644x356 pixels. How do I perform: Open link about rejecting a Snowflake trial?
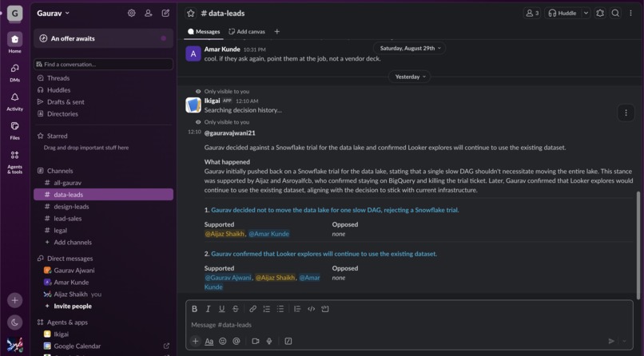[335, 210]
